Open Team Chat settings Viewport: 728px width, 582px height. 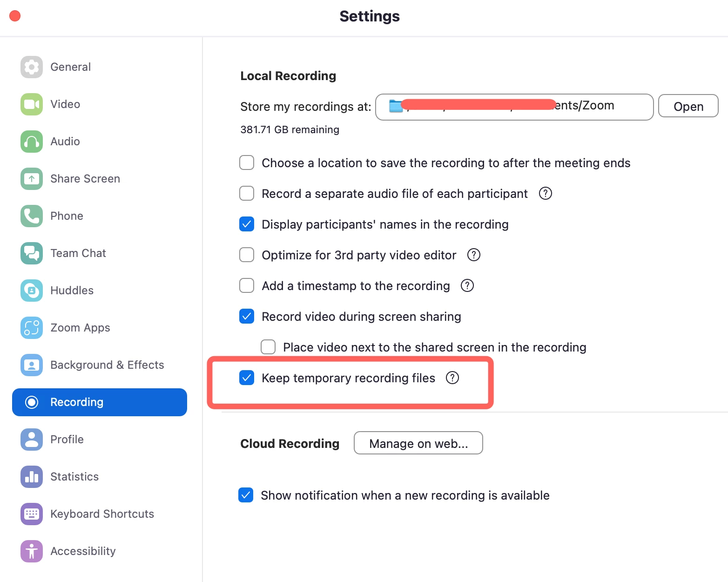click(100, 253)
